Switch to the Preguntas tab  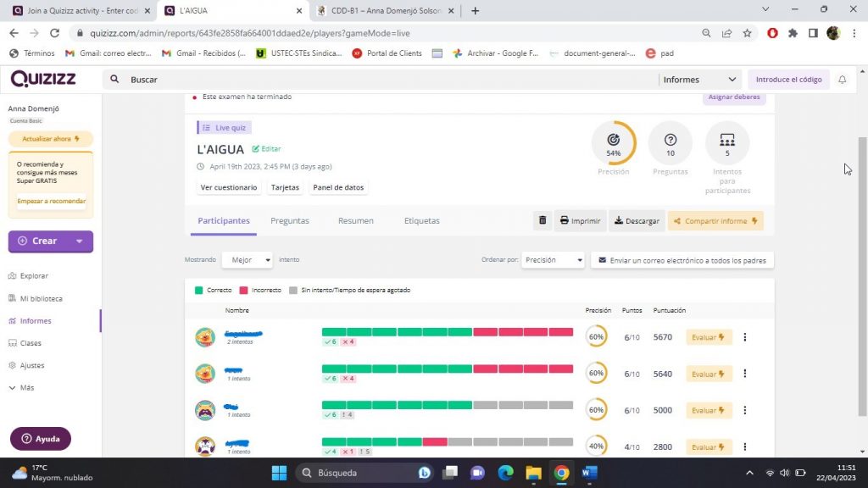tap(290, 221)
